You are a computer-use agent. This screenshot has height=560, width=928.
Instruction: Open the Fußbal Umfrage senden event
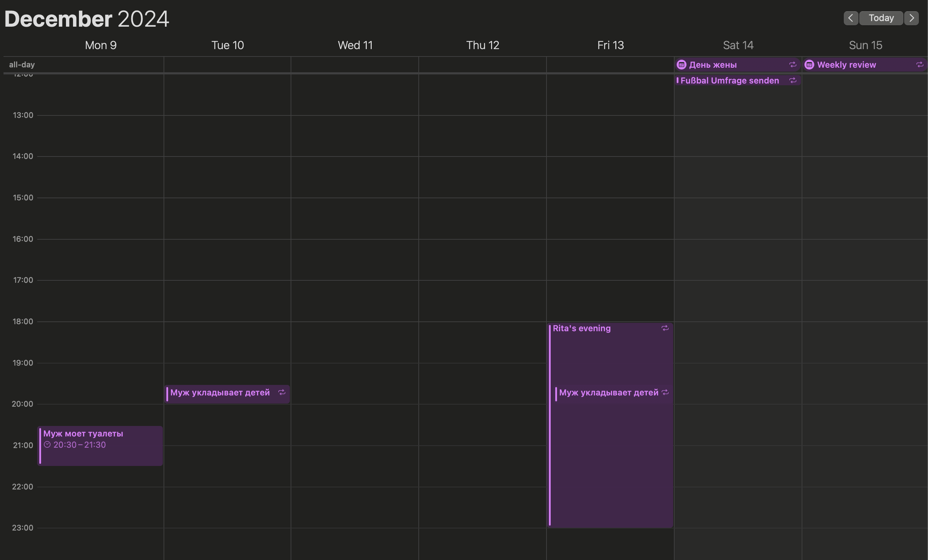click(730, 81)
